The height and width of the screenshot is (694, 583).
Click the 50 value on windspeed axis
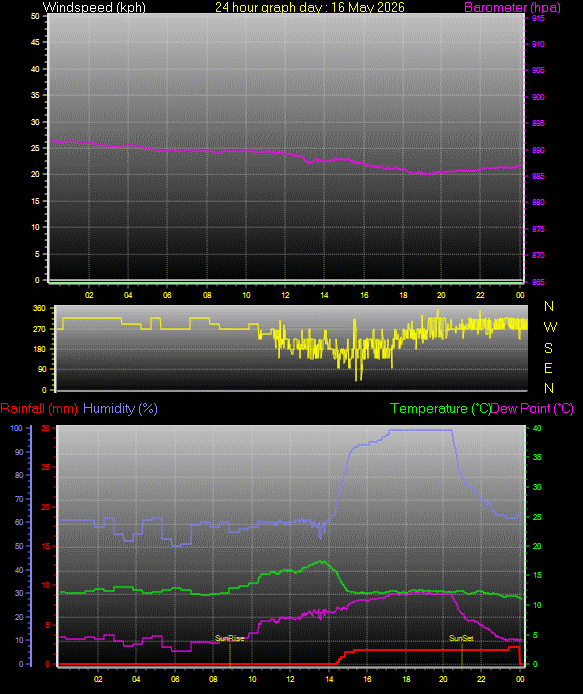coord(35,16)
